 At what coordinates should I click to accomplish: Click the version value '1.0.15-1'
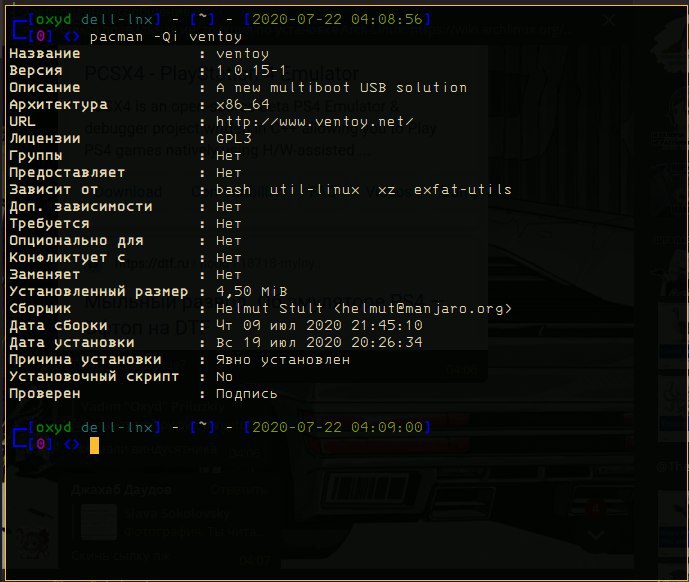(251, 71)
